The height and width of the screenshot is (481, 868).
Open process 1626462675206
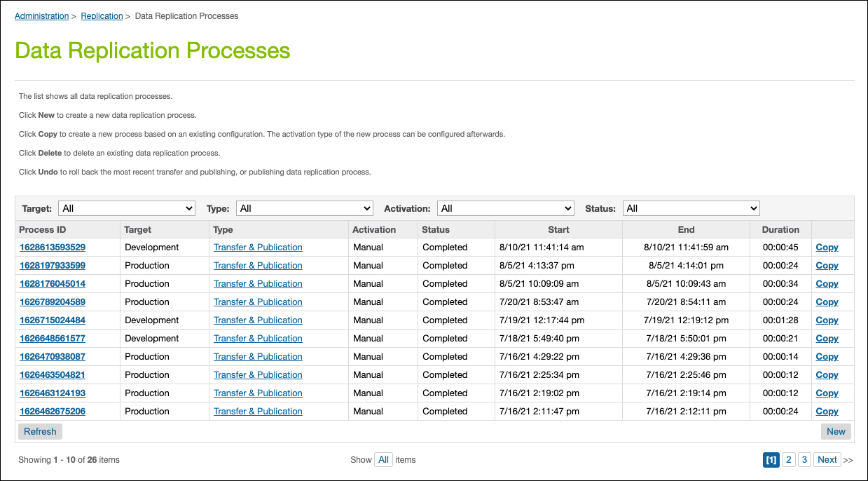coord(53,412)
